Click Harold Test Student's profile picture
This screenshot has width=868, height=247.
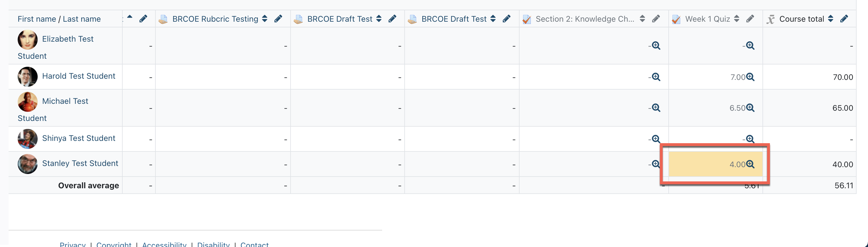click(27, 76)
